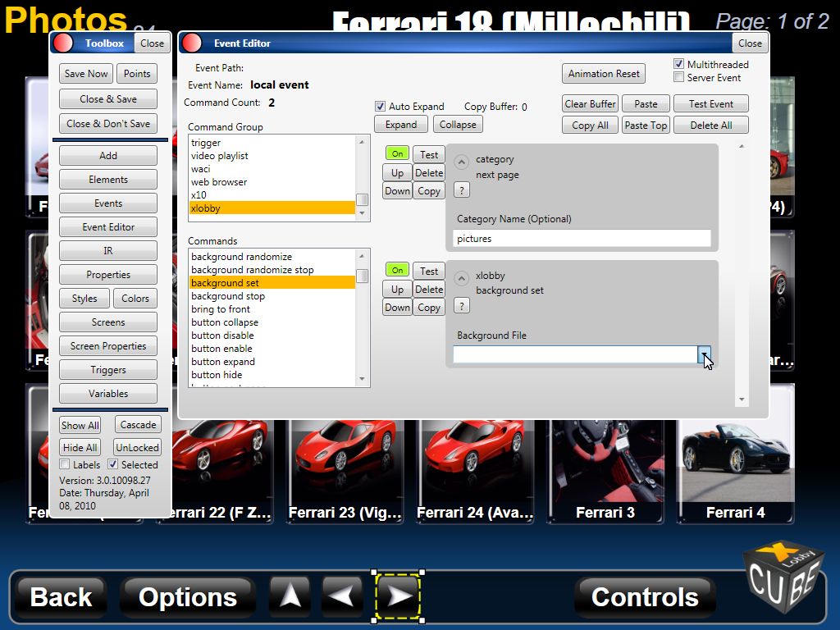This screenshot has height=630, width=840.
Task: Open the Points button in Toolbox
Action: tap(137, 73)
